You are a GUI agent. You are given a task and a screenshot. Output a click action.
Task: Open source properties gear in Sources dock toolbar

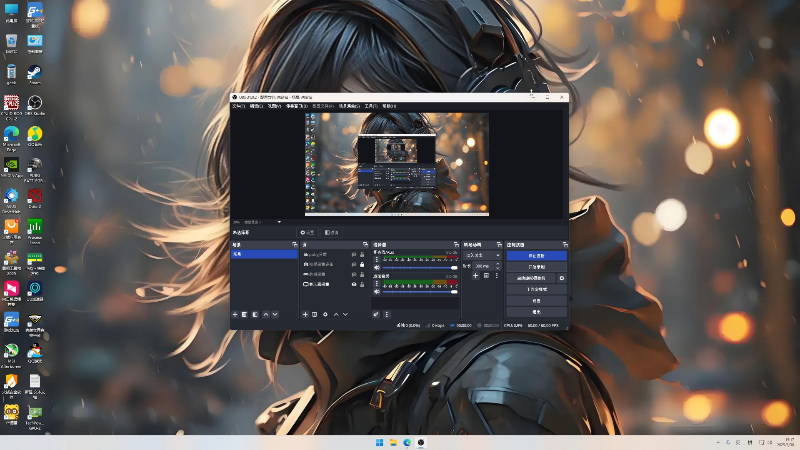[326, 315]
